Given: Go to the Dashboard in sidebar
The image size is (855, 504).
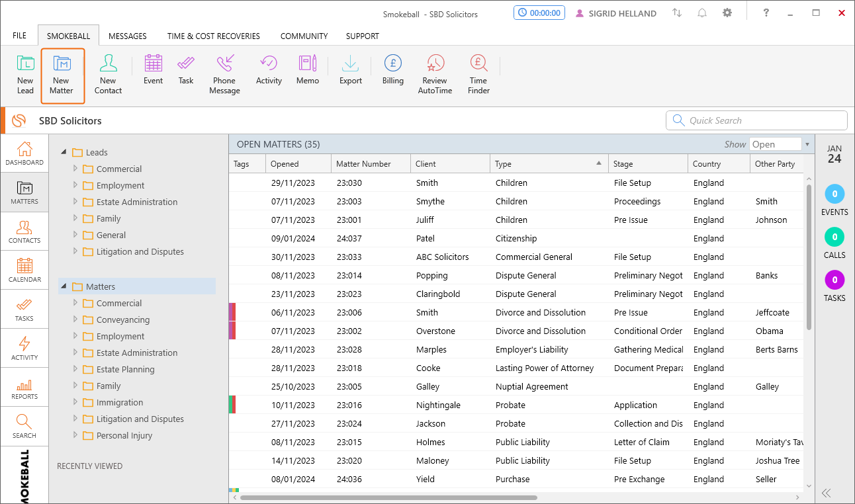Looking at the screenshot, I should click(24, 153).
